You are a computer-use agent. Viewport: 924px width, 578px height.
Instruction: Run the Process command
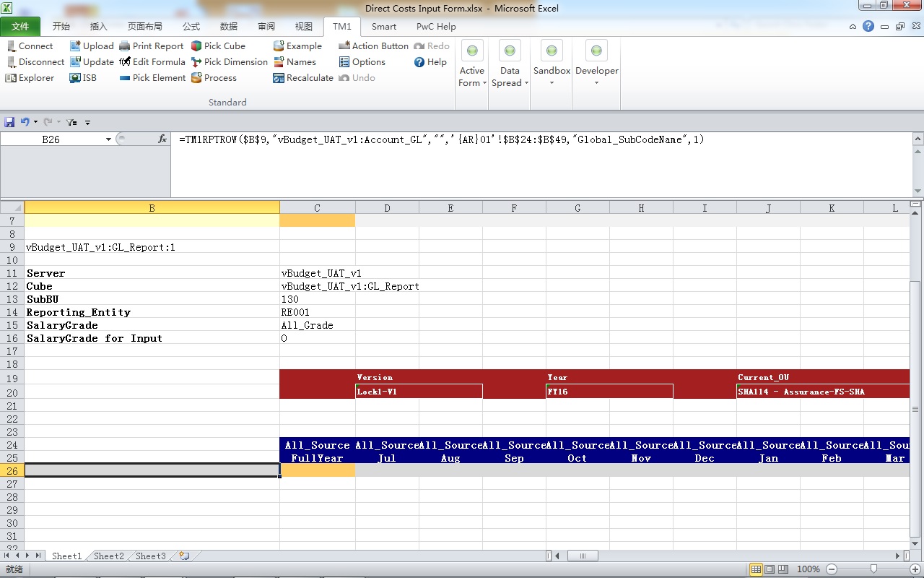coord(214,77)
